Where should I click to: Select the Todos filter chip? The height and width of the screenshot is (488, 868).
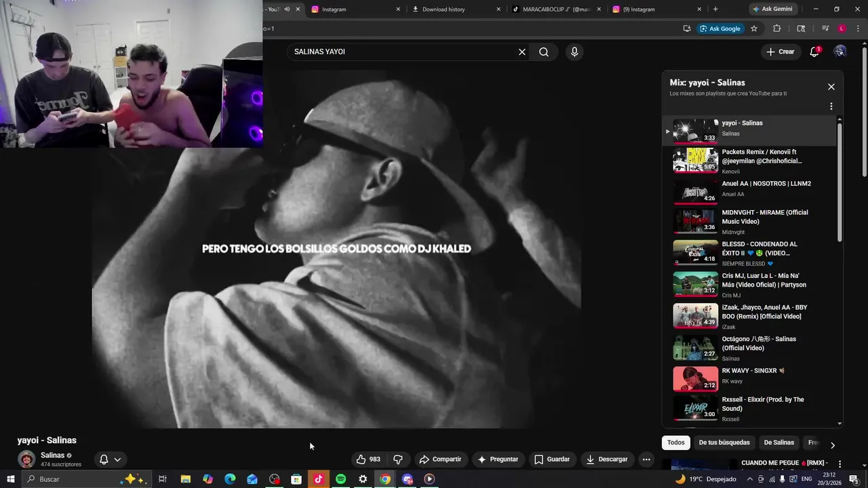tap(676, 443)
